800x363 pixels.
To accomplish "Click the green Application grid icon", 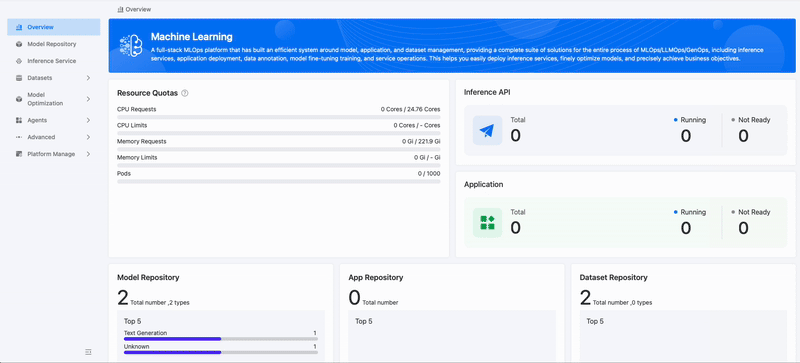I will click(x=487, y=223).
